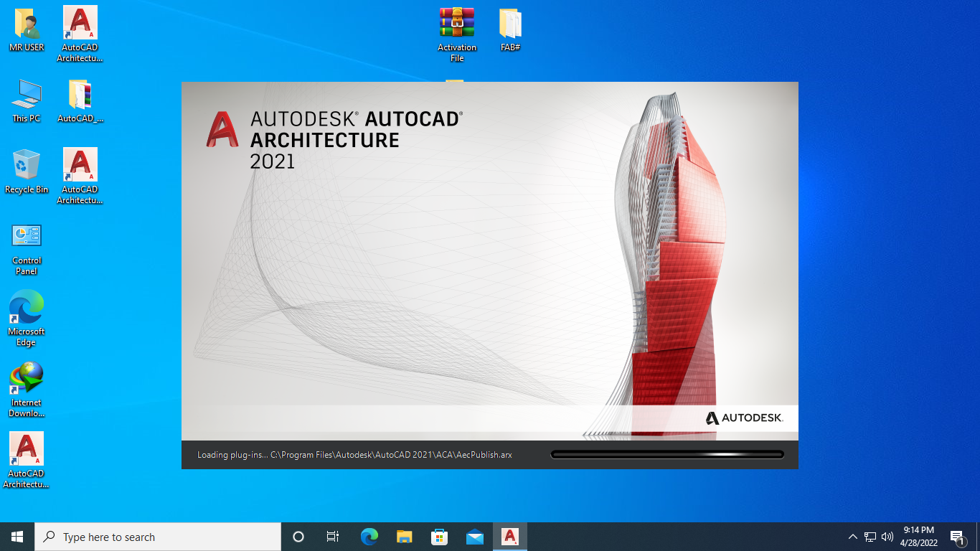Open the Windows Start menu
980x551 pixels.
pyautogui.click(x=17, y=537)
